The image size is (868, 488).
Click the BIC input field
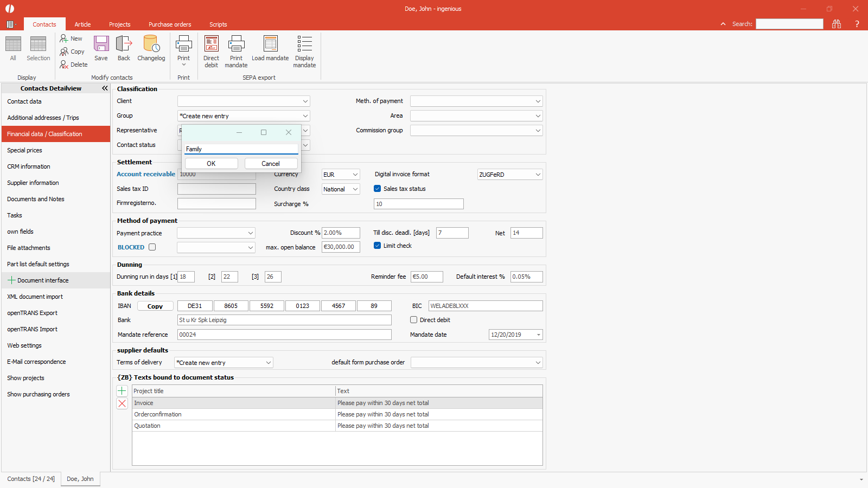point(485,306)
